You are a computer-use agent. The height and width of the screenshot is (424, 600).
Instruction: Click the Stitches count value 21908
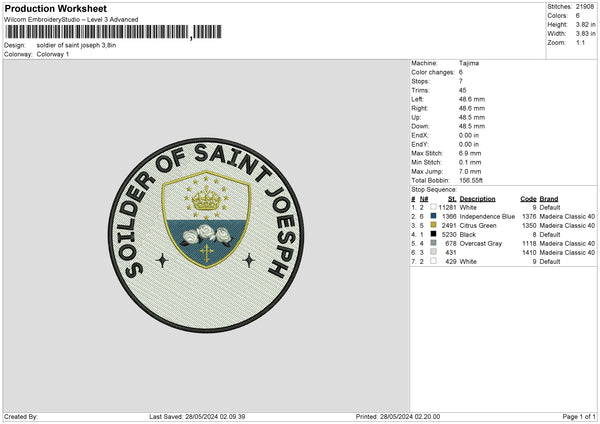click(x=585, y=7)
